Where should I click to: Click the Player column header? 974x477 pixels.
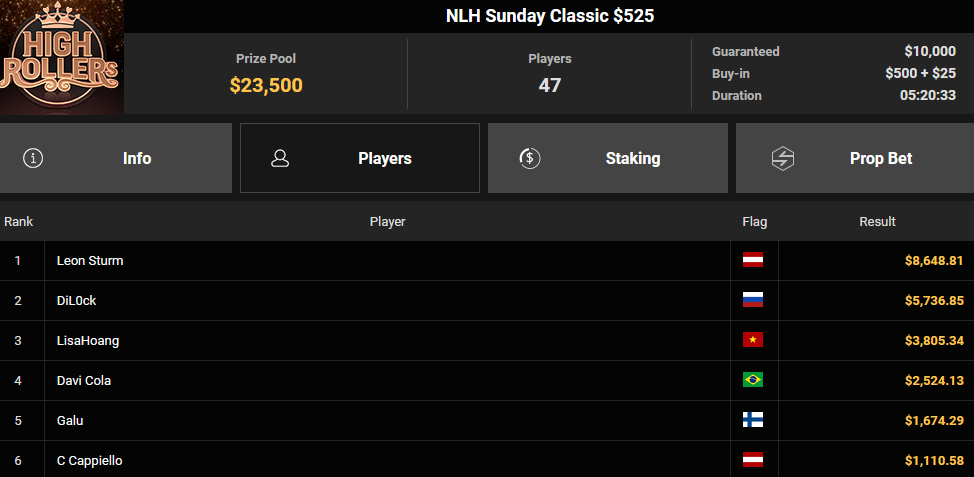pyautogui.click(x=387, y=221)
